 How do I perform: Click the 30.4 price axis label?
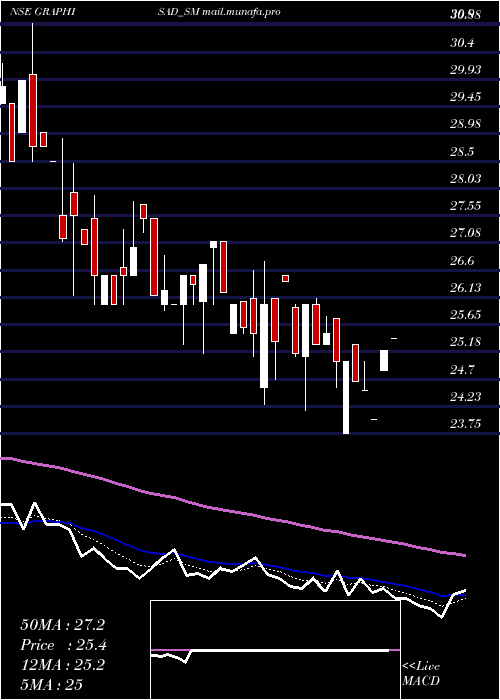pos(462,43)
